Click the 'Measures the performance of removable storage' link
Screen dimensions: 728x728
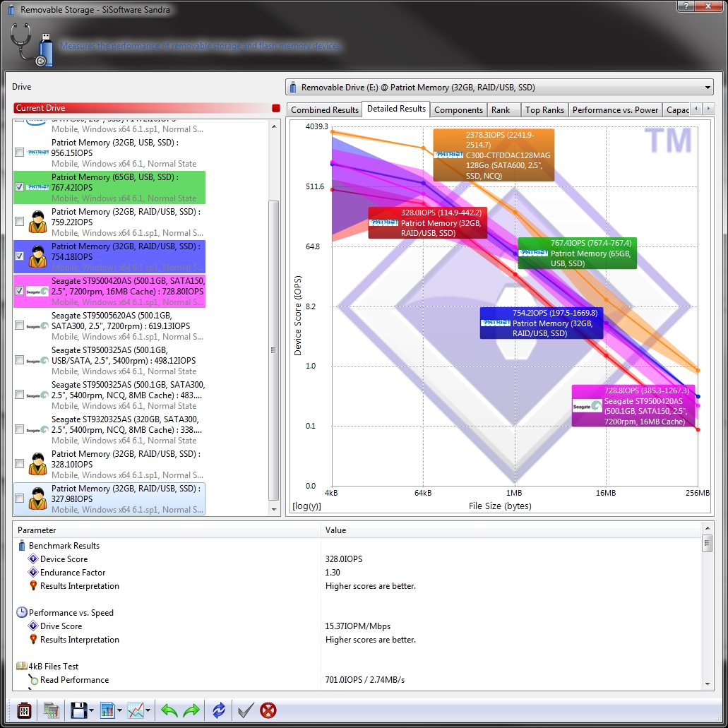(x=201, y=46)
